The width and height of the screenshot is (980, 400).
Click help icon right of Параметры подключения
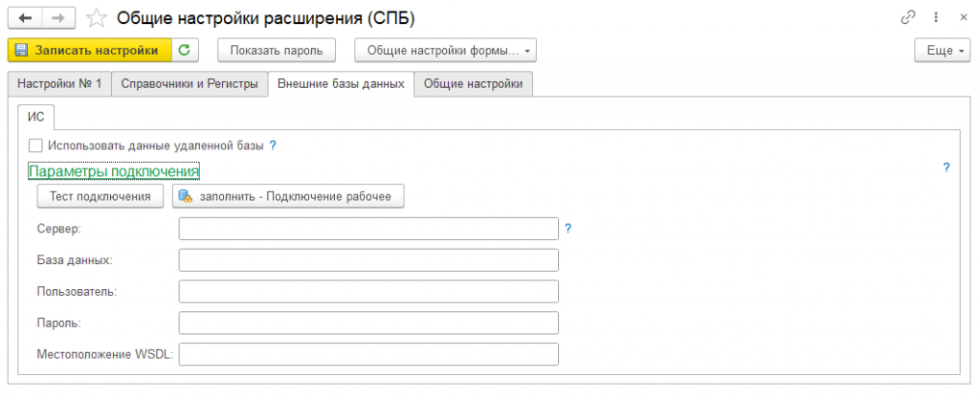pos(947,167)
